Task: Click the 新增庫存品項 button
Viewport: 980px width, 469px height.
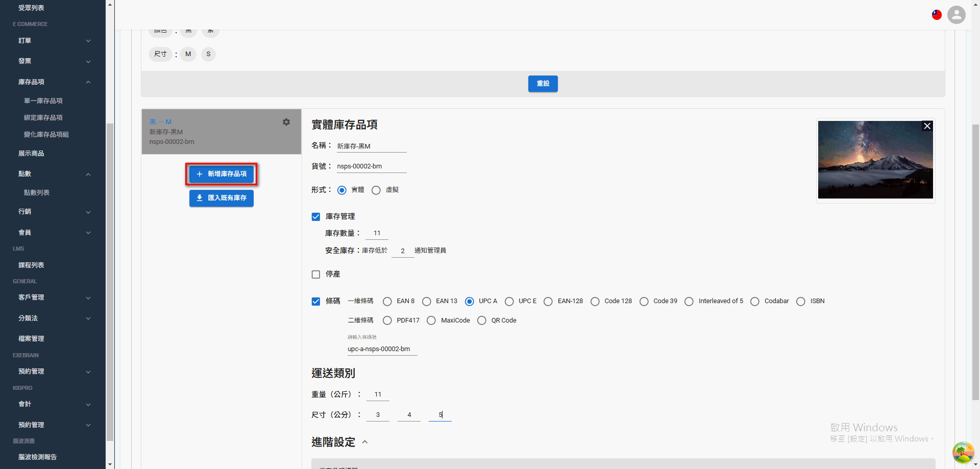Action: click(222, 174)
